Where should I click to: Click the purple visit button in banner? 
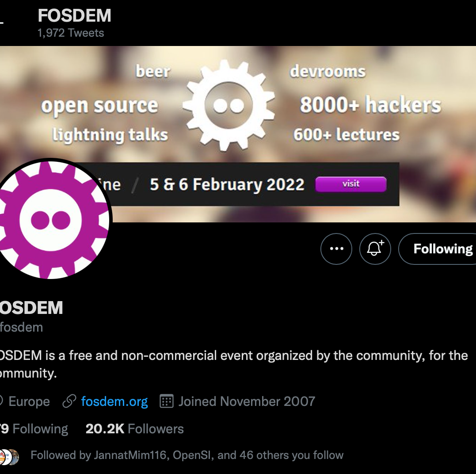coord(351,184)
